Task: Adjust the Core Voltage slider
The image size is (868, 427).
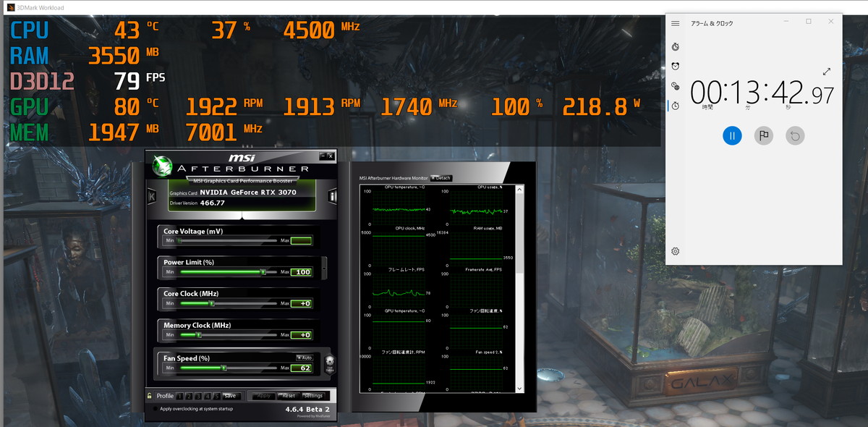Action: pyautogui.click(x=228, y=240)
